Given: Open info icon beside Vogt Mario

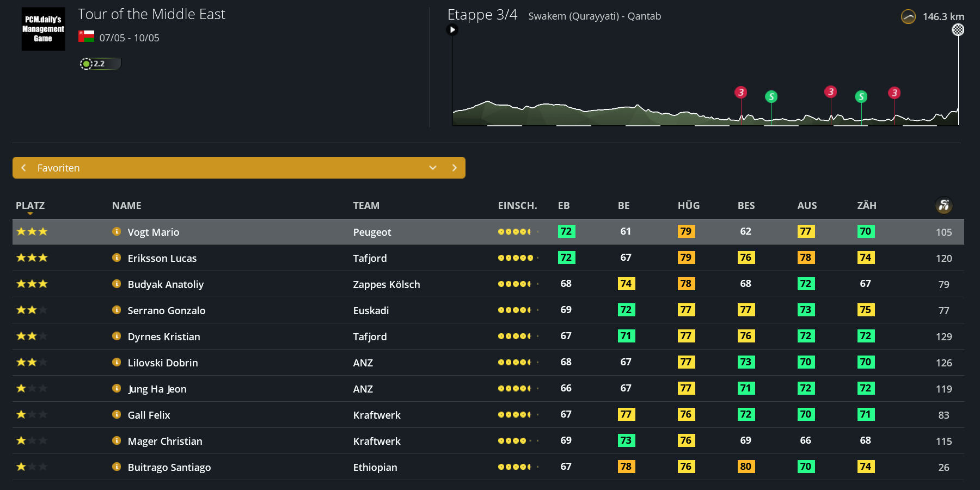Looking at the screenshot, I should pos(117,231).
